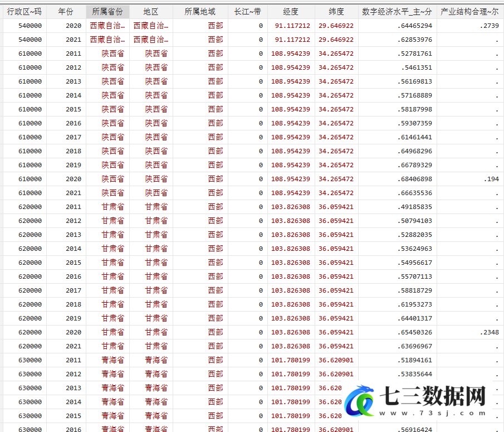
Task: Click the 西部 cell in the 陕西省 2011 row
Action: point(216,54)
